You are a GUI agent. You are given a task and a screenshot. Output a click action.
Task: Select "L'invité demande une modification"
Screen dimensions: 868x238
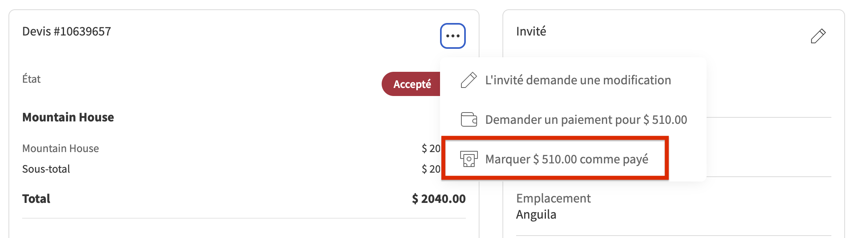point(578,80)
